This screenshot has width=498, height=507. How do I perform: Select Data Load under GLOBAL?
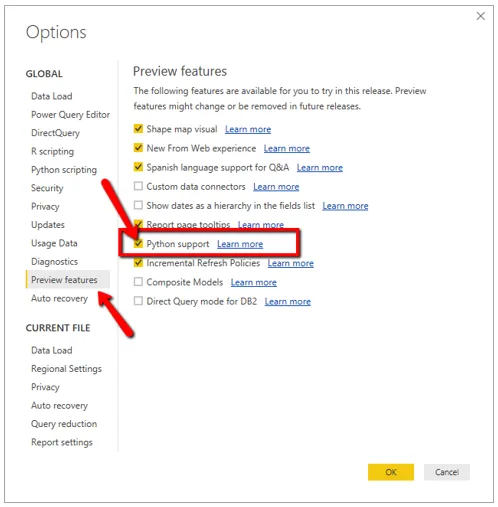coord(52,96)
